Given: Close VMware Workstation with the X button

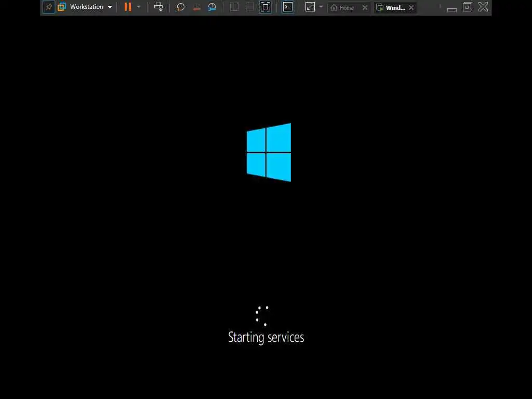Looking at the screenshot, I should tap(483, 7).
